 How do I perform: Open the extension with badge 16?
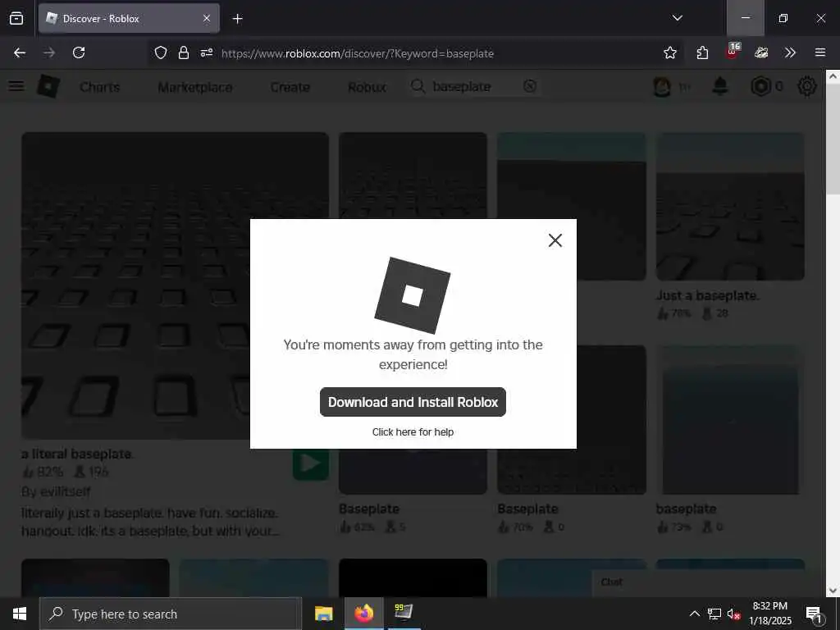733,52
